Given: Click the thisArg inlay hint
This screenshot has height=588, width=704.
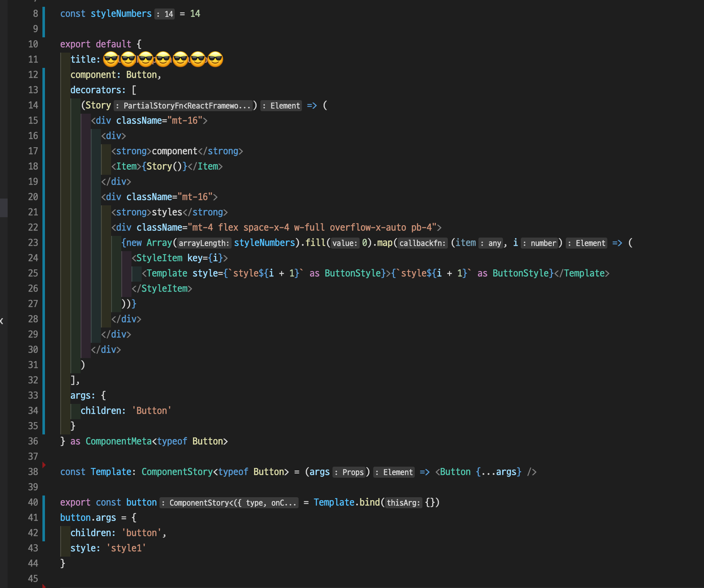Looking at the screenshot, I should pyautogui.click(x=404, y=503).
